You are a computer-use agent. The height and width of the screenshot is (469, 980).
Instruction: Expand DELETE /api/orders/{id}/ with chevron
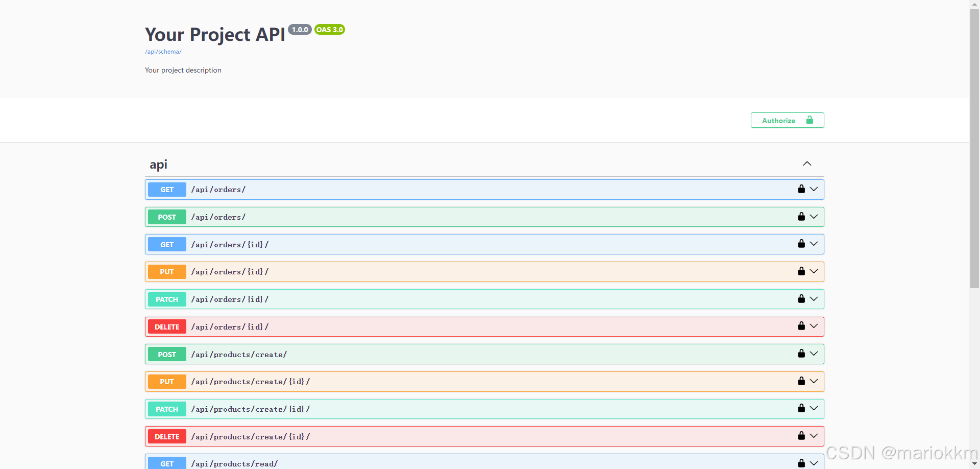click(x=814, y=326)
